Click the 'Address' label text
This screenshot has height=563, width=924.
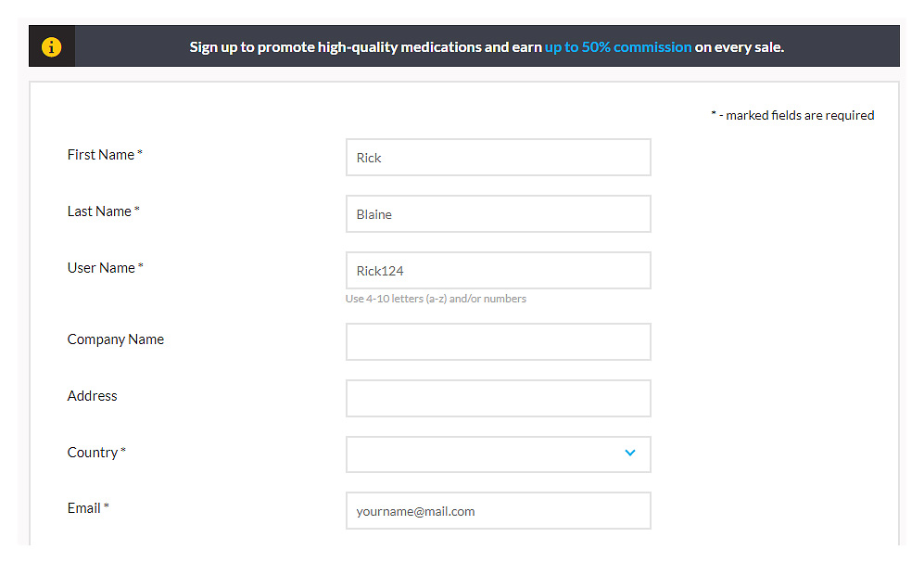pyautogui.click(x=92, y=396)
